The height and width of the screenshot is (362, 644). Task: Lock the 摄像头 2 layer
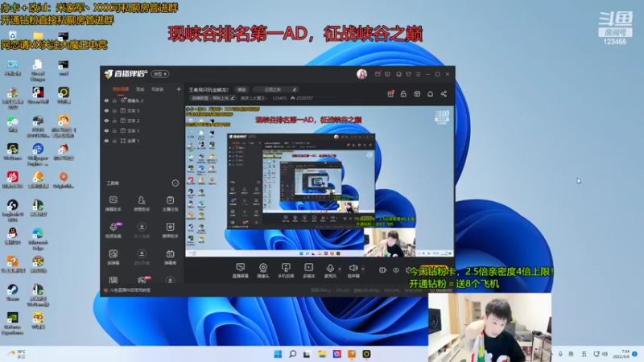[x=114, y=101]
